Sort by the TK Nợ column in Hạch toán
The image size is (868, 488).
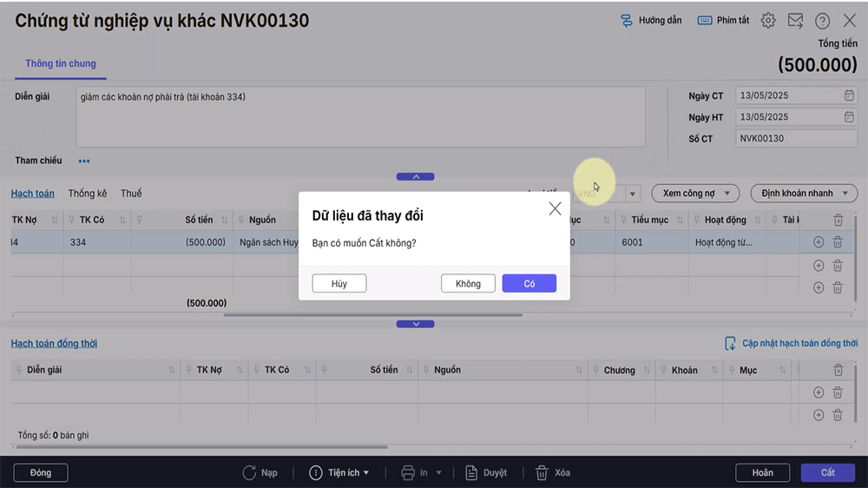(54, 220)
